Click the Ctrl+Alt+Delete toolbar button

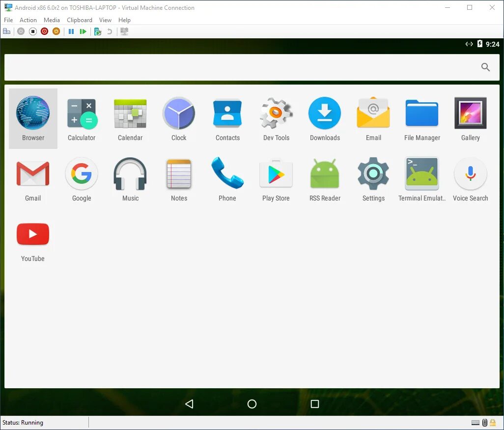pos(7,31)
